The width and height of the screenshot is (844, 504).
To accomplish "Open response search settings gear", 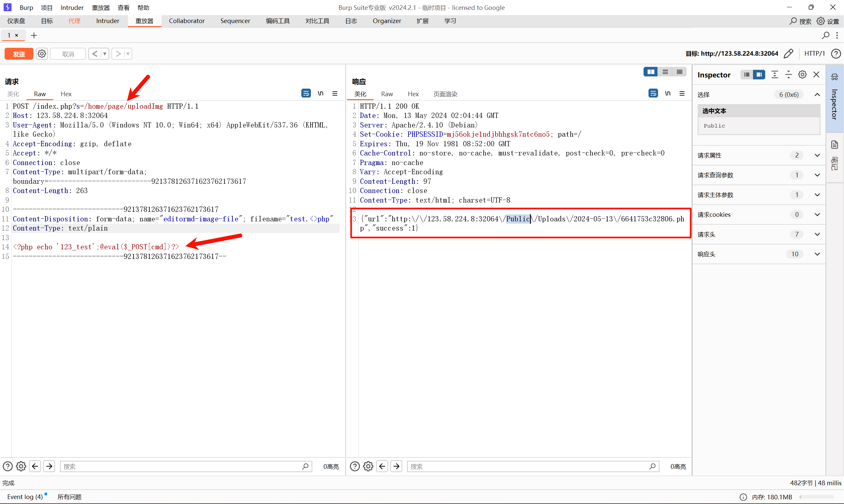I will tap(368, 466).
